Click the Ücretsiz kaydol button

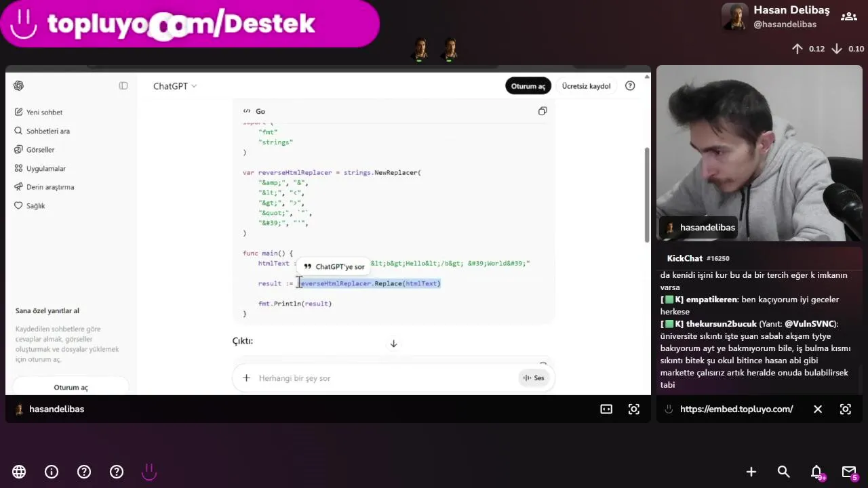pos(586,86)
